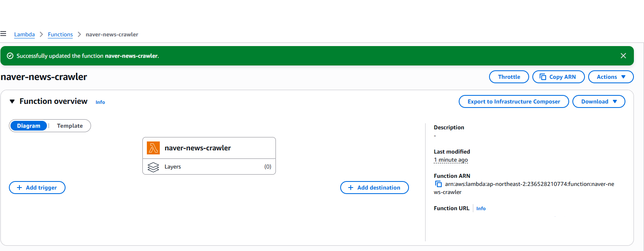Image resolution: width=644 pixels, height=251 pixels.
Task: Open Function overview Info link
Action: tap(100, 102)
